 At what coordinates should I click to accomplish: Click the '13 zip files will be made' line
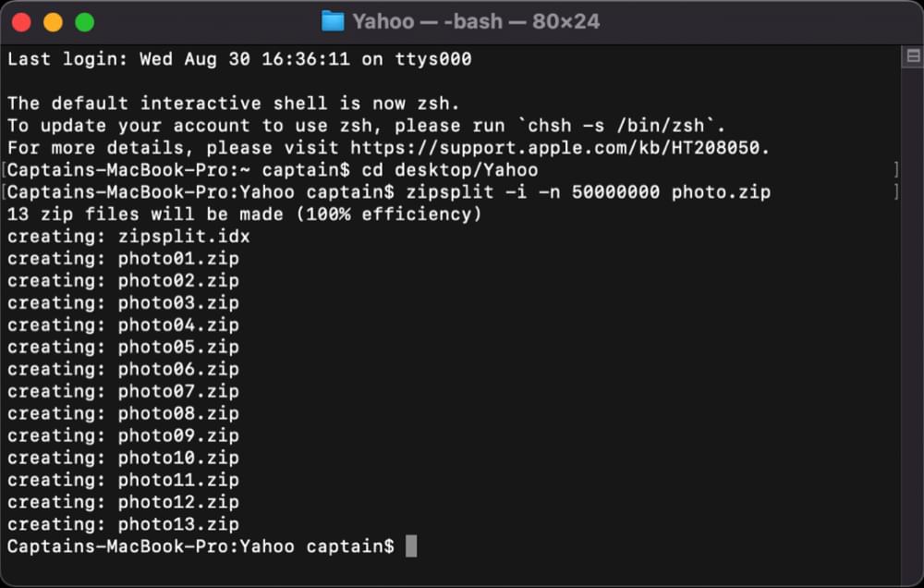point(245,214)
